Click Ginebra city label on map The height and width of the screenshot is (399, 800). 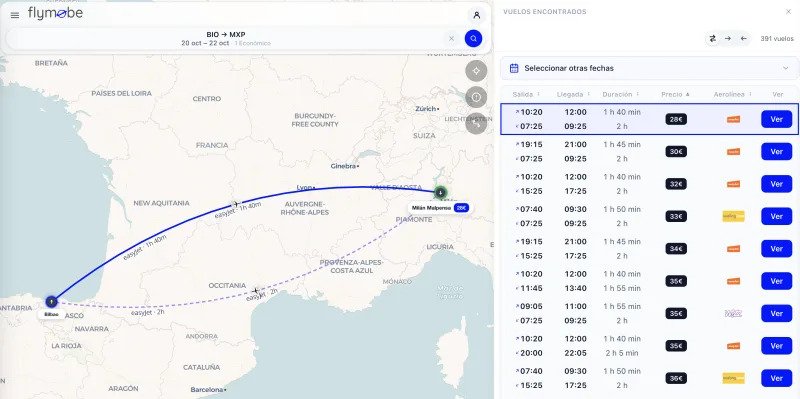click(x=344, y=166)
